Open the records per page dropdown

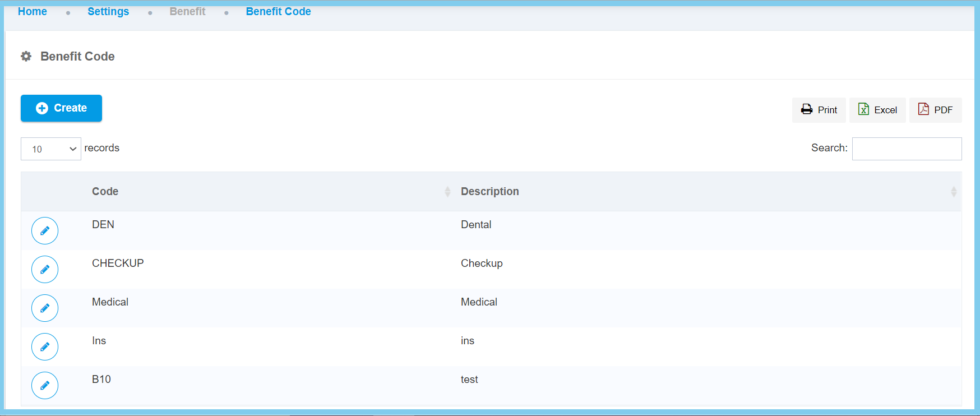pos(51,149)
